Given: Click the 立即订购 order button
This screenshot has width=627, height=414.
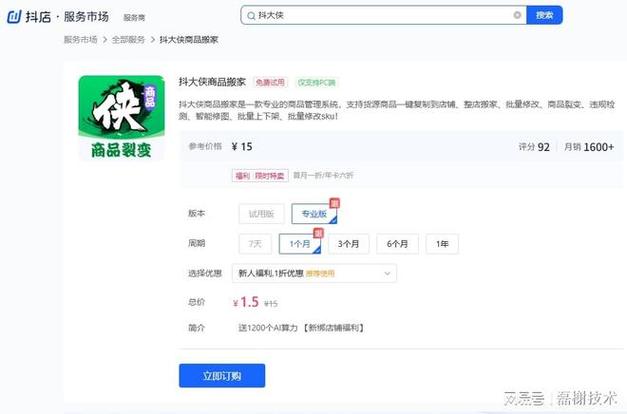Looking at the screenshot, I should [x=222, y=376].
